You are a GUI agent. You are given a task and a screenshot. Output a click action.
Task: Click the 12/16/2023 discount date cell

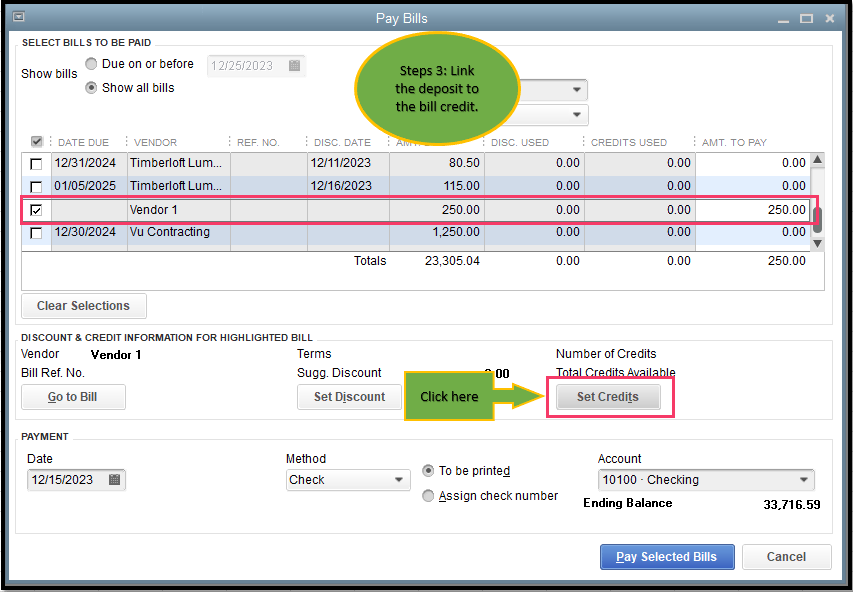coord(348,186)
